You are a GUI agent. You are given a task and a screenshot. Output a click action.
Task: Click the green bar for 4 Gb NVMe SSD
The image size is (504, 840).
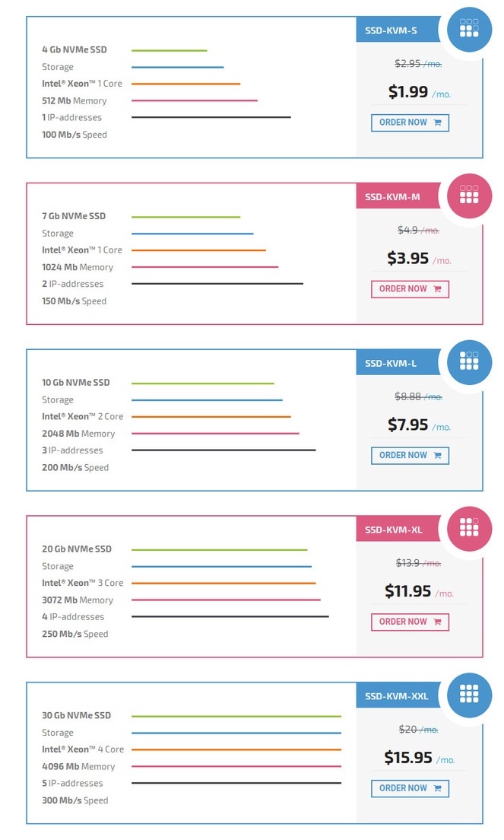[169, 50]
